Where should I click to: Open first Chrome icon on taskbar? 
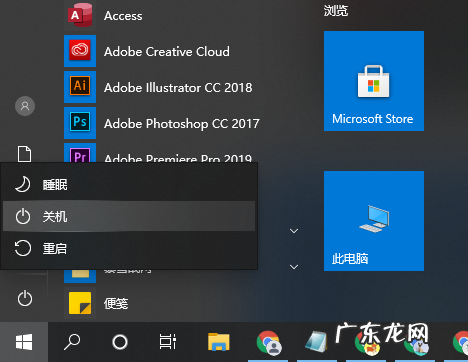268,342
